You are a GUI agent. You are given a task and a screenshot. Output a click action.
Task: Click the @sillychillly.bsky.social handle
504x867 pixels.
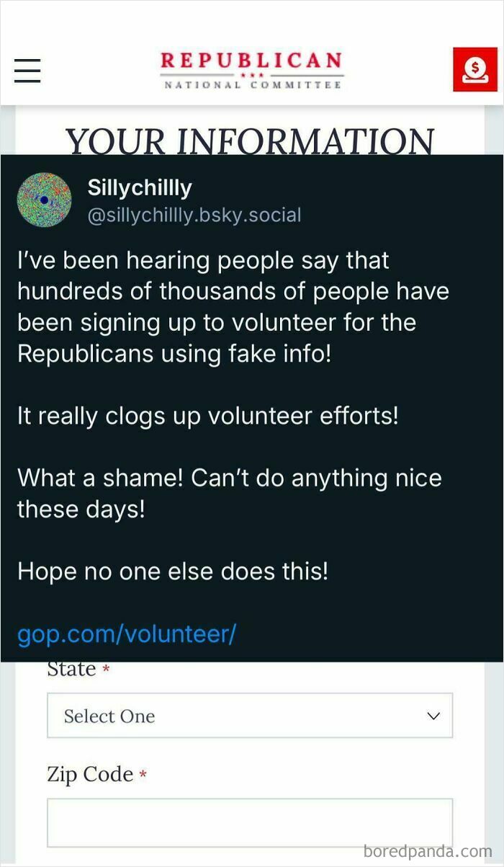point(194,215)
